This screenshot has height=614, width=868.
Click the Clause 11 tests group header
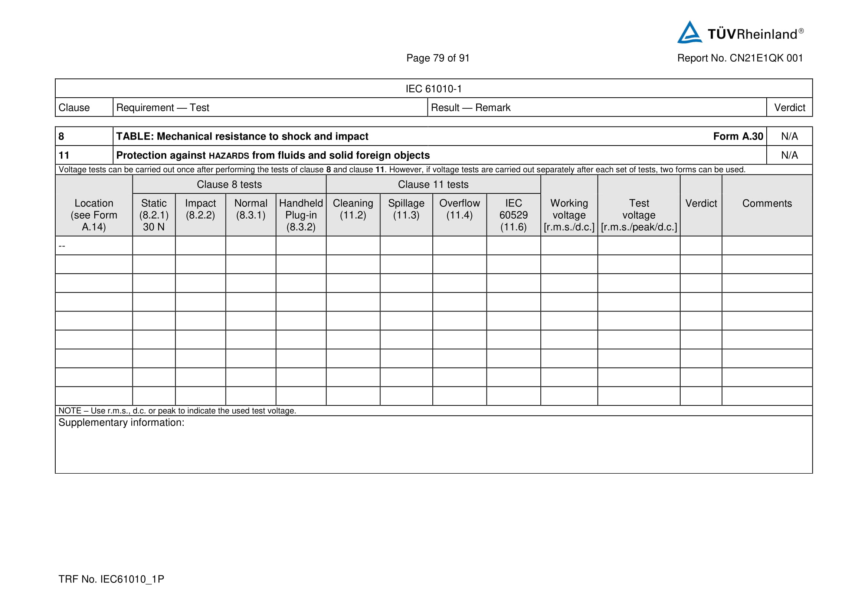(x=433, y=184)
